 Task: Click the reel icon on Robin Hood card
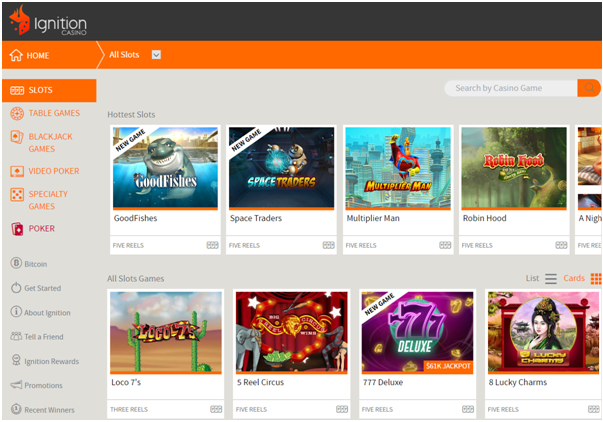click(x=561, y=245)
